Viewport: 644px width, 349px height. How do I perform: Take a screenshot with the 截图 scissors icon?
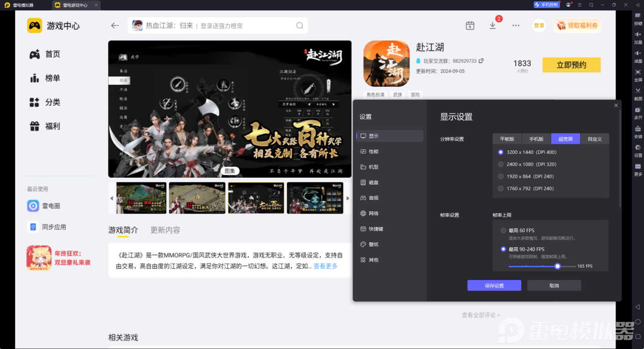(638, 90)
